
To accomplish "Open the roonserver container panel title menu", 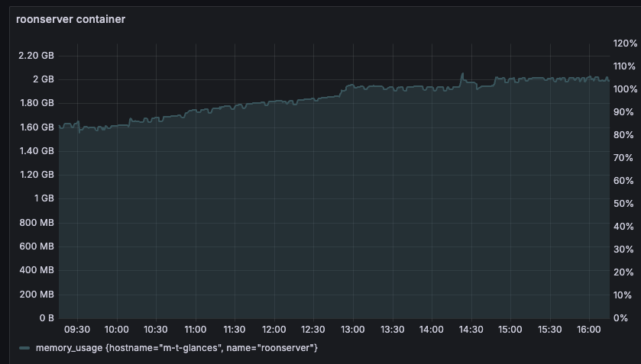I will (70, 19).
